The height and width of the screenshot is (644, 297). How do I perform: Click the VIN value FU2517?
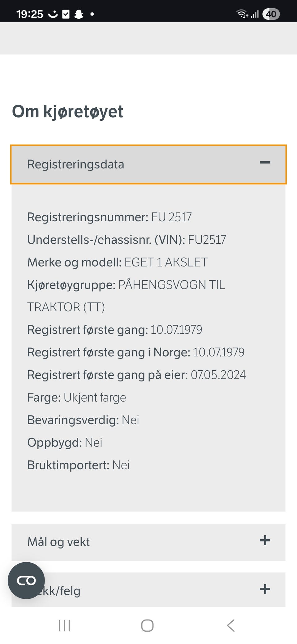point(207,240)
